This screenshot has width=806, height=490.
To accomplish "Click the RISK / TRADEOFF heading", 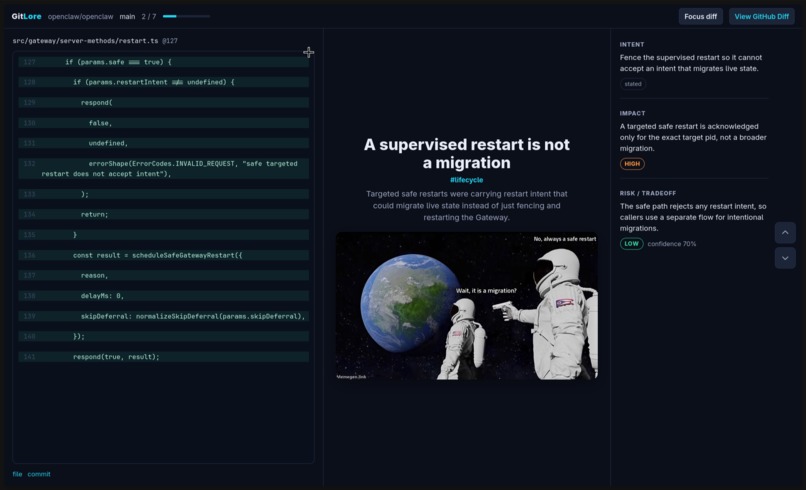I will click(648, 193).
